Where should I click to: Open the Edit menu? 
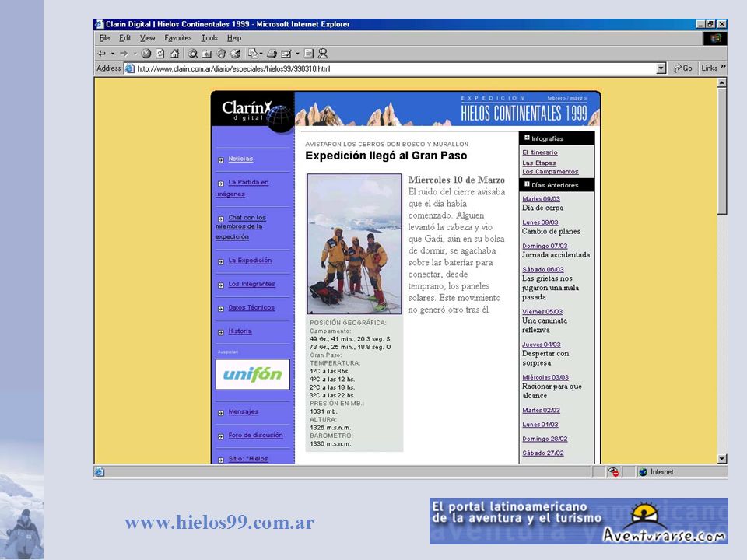124,38
